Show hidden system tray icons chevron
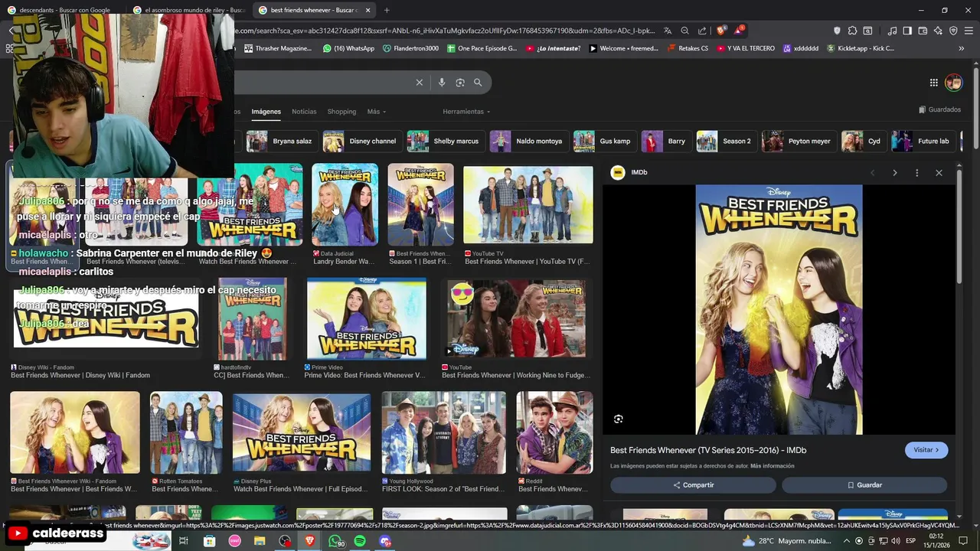980x551 pixels. click(846, 541)
